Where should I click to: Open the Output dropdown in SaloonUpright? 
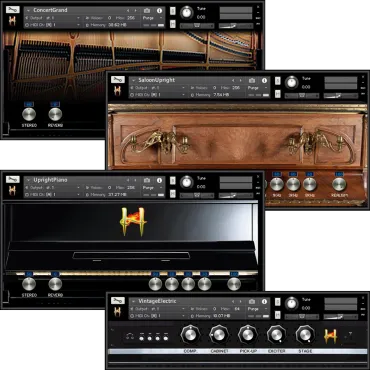pyautogui.click(x=158, y=88)
